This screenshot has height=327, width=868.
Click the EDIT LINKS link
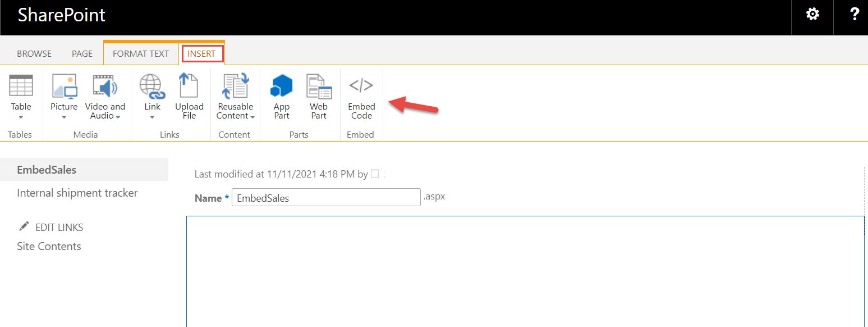click(59, 228)
